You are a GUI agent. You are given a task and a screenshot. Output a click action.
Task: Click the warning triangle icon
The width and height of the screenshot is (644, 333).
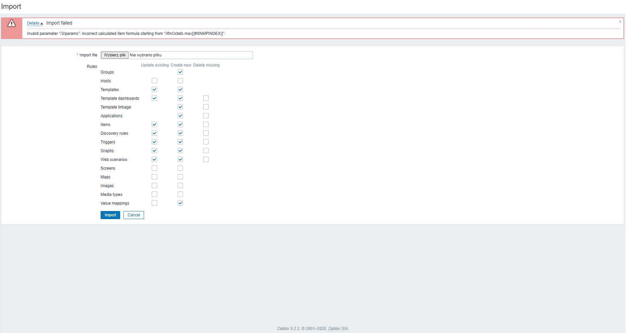tap(12, 24)
